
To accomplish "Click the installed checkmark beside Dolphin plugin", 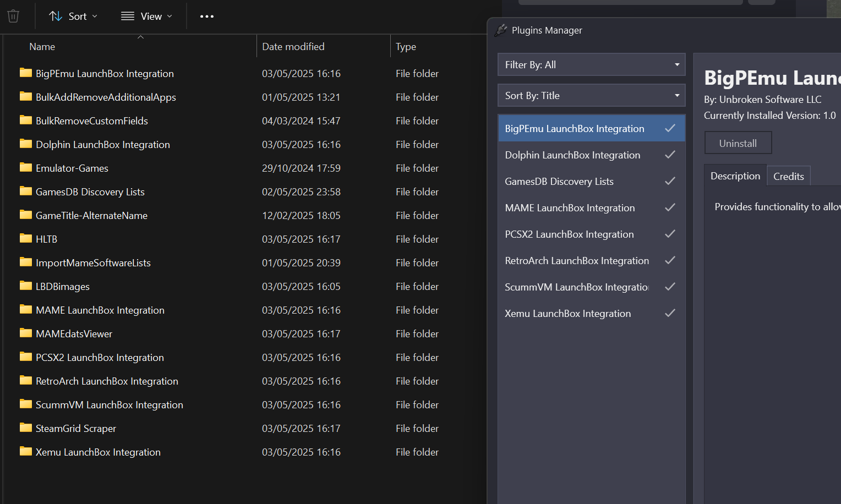I will [670, 155].
